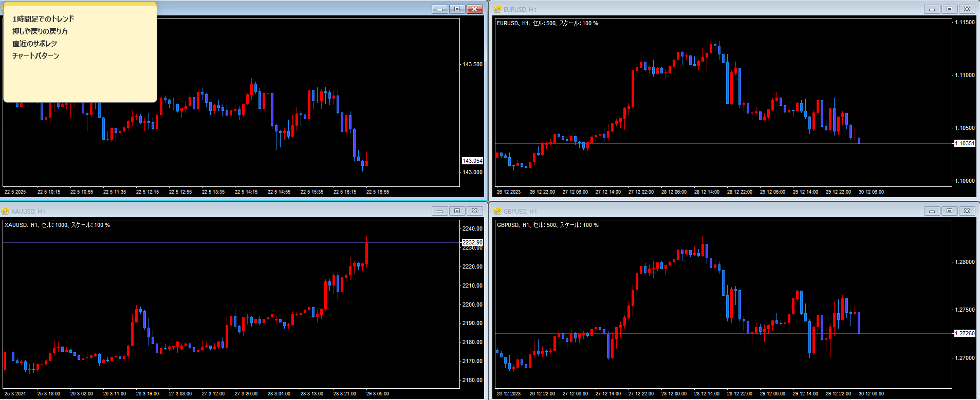Viewport: 980px width, 400px height.
Task: Select the GBPUSD, H1 title bar text
Action: (x=520, y=212)
